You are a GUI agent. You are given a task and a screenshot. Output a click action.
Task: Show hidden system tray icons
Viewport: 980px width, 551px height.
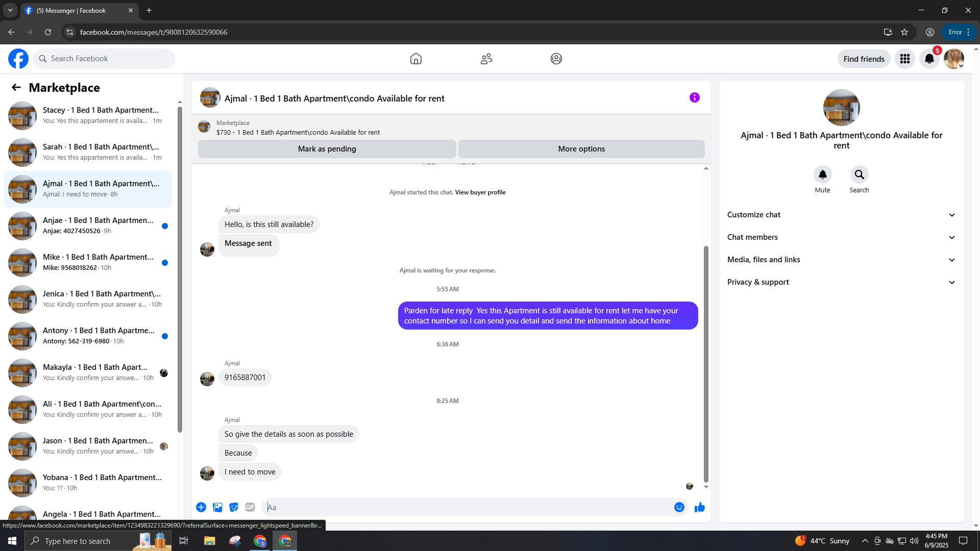coord(865,541)
